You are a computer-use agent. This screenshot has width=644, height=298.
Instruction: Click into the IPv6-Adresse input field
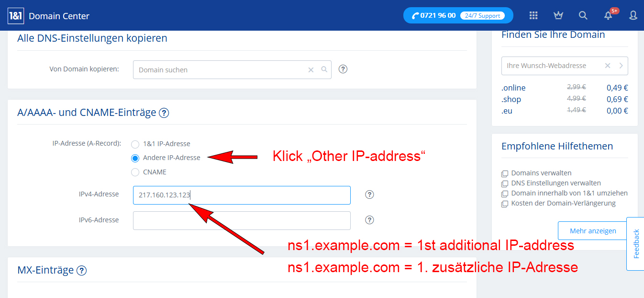242,220
